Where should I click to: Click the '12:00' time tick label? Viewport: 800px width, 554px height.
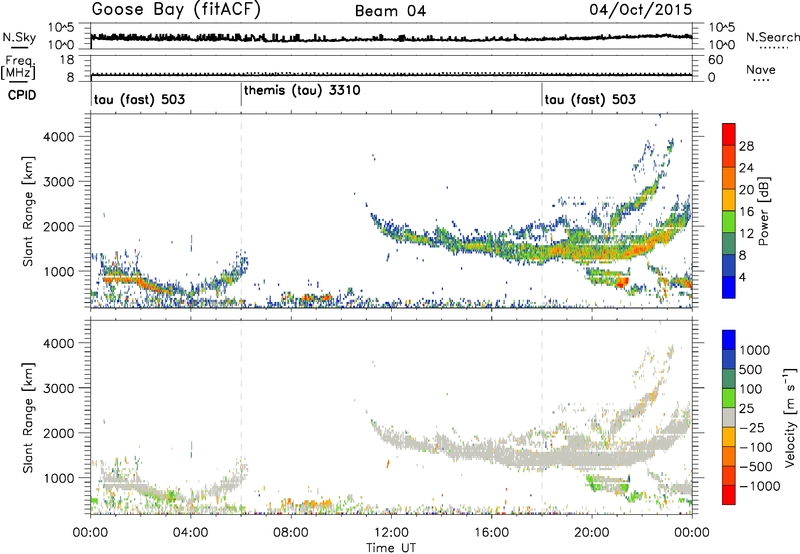(x=391, y=533)
